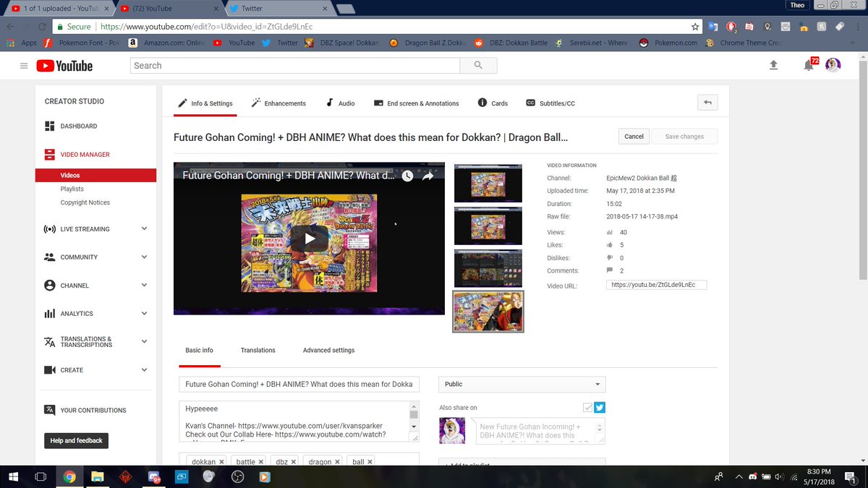The width and height of the screenshot is (868, 488).
Task: Open End screen & Annotations tab
Action: click(x=416, y=103)
